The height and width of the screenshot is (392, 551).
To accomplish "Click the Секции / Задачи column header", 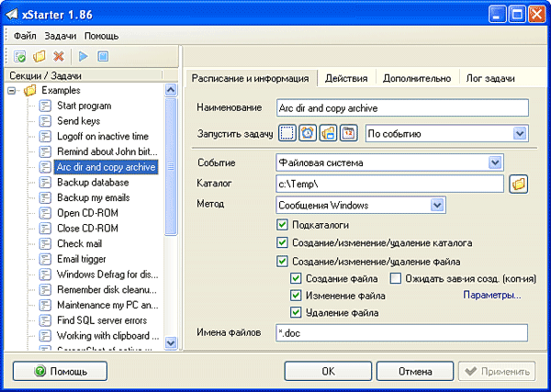I will 84,75.
